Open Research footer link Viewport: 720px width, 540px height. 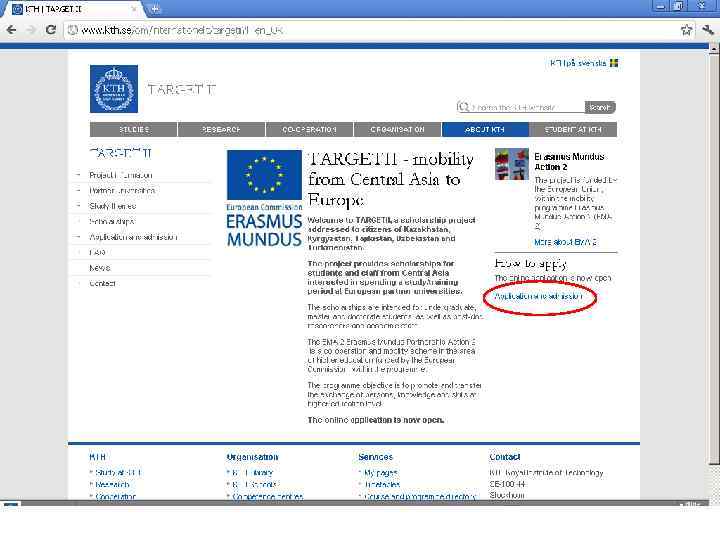(x=112, y=484)
